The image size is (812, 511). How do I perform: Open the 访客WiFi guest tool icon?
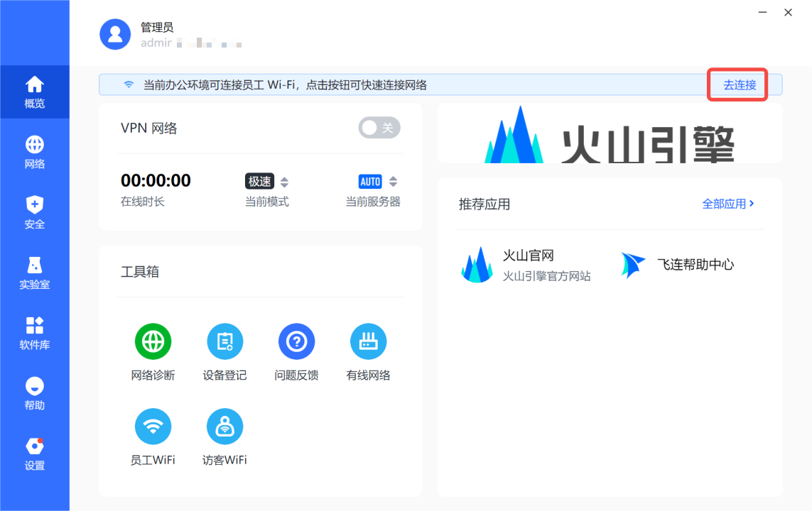[x=224, y=426]
